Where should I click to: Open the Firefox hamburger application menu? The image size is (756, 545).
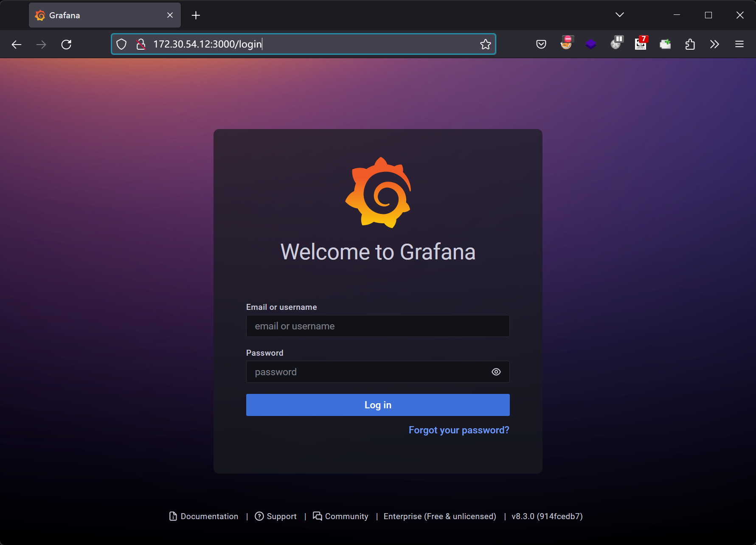pyautogui.click(x=739, y=44)
